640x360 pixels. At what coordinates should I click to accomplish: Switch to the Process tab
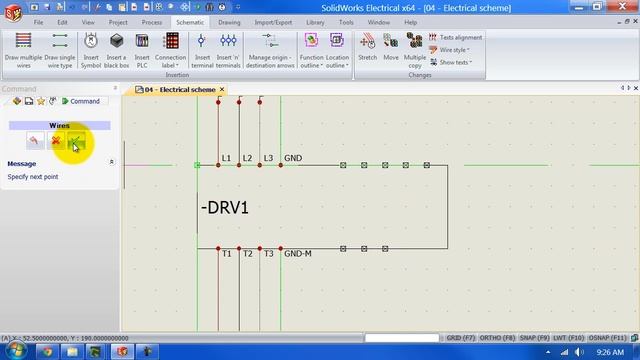(x=152, y=22)
